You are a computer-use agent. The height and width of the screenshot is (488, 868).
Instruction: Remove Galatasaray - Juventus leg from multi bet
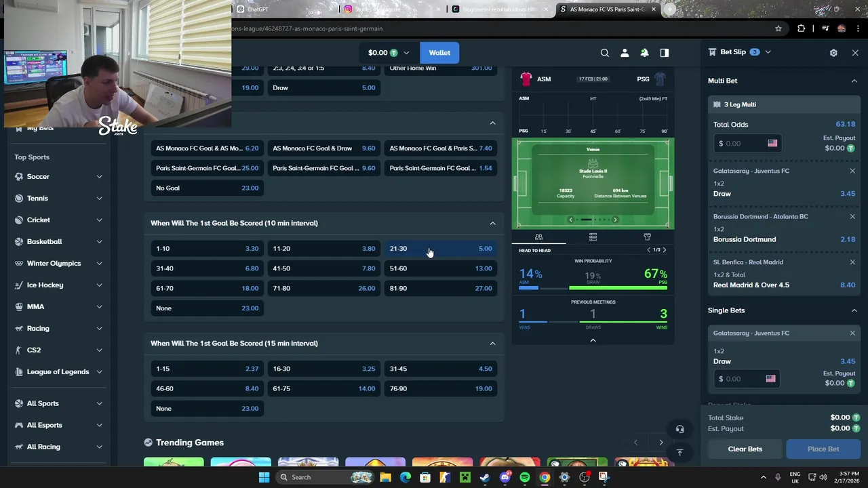(x=852, y=171)
